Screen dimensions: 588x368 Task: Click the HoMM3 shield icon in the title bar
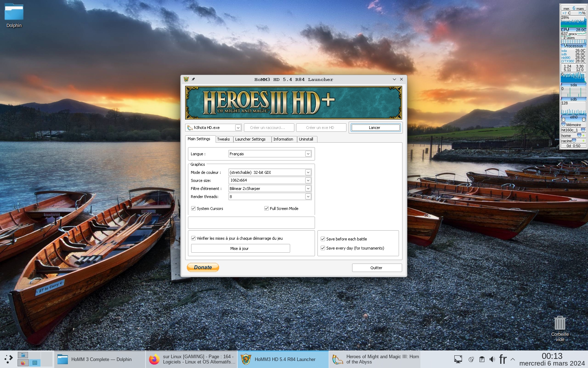point(186,79)
